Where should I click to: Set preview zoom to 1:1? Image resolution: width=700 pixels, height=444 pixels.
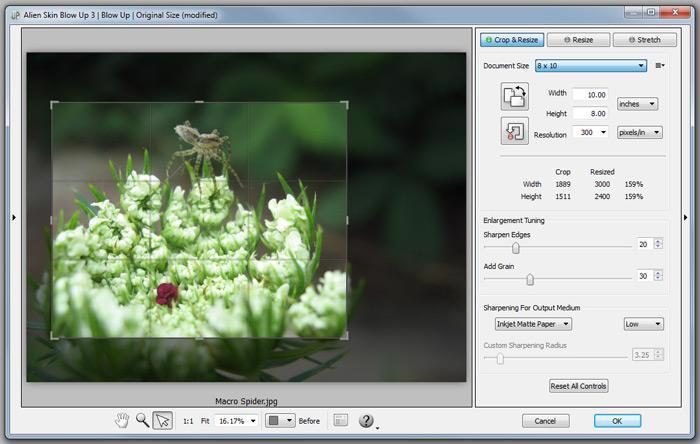tap(187, 421)
